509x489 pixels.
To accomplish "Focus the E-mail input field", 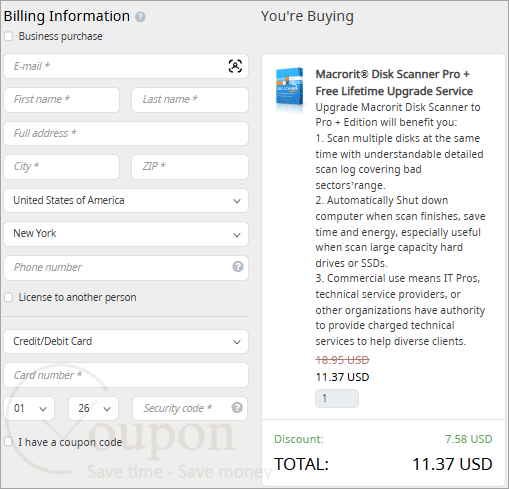I will pos(126,66).
